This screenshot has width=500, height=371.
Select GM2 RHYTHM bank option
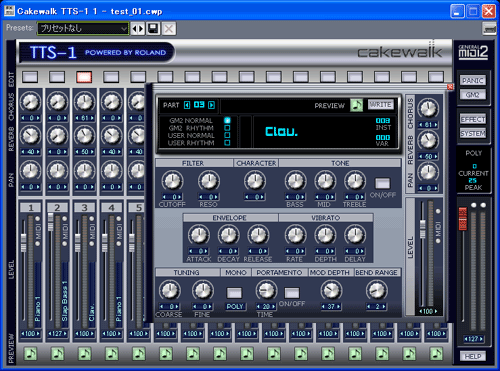pyautogui.click(x=227, y=128)
